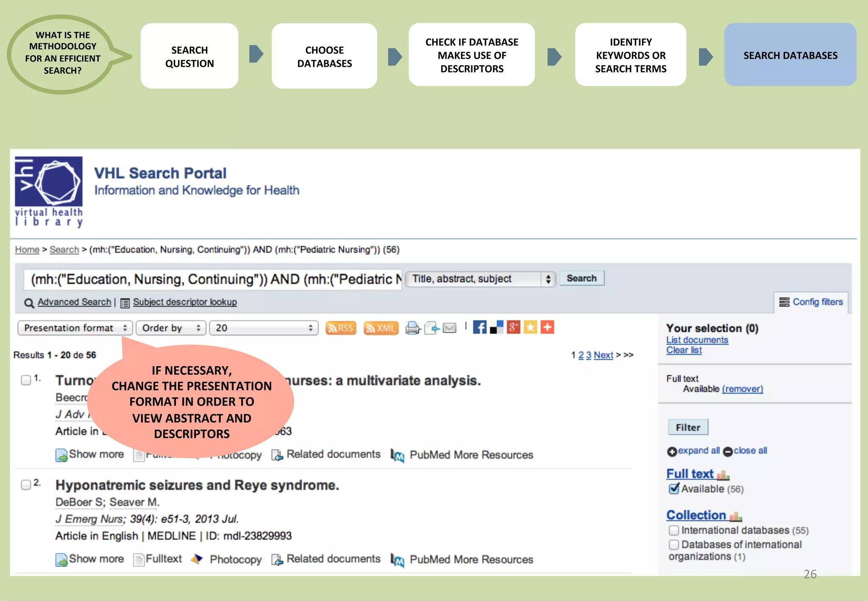868x601 pixels.
Task: Click the email envelope icon
Action: [x=449, y=328]
